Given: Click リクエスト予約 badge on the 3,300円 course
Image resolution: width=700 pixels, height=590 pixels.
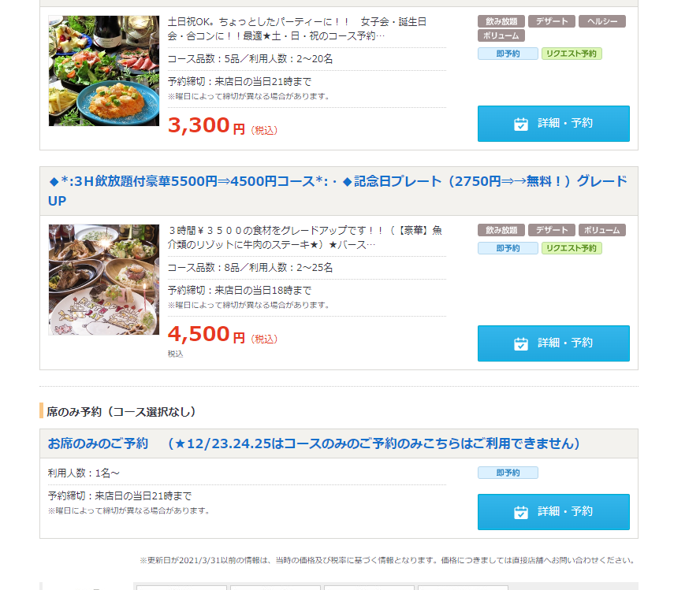Looking at the screenshot, I should (572, 54).
